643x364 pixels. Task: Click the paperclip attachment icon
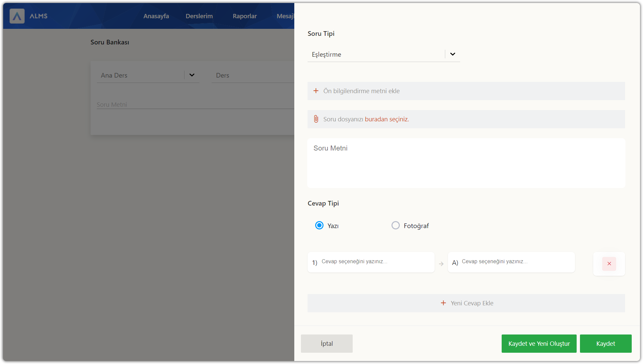coord(316,119)
